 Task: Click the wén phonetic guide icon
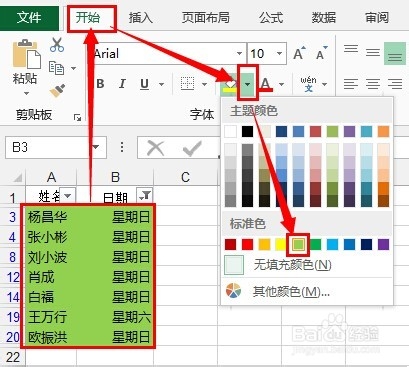pyautogui.click(x=308, y=84)
